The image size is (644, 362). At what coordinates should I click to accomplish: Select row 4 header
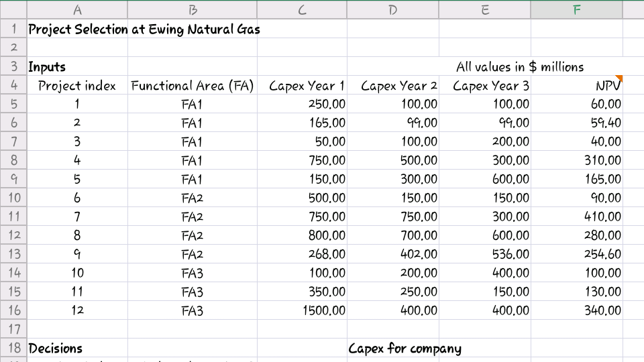click(x=13, y=85)
